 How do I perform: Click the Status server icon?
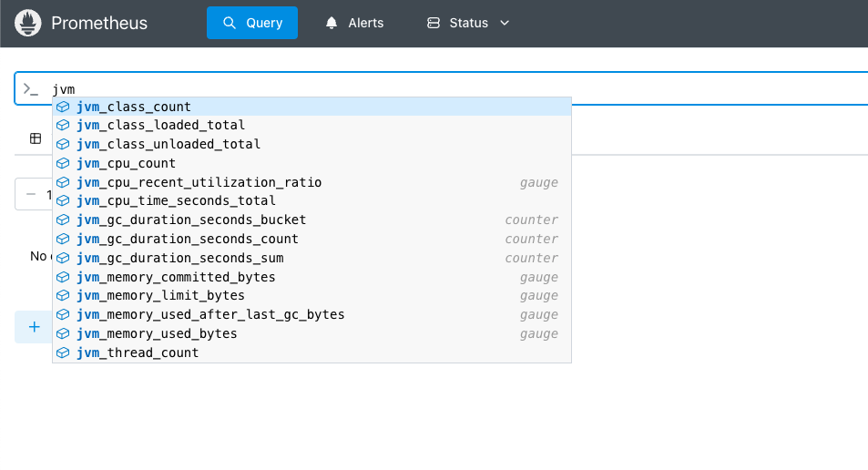434,23
